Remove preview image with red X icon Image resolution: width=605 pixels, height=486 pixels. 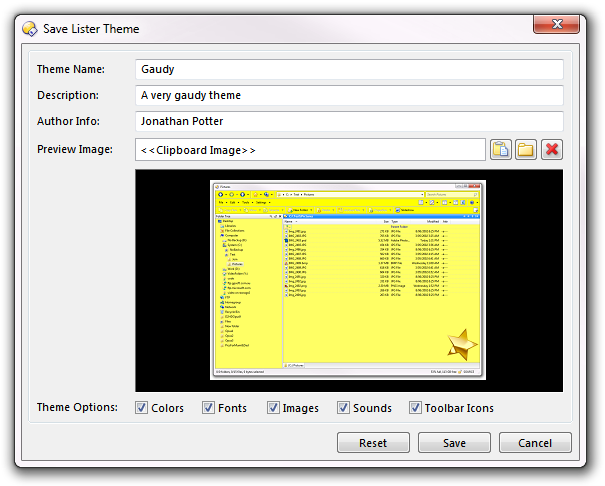(x=552, y=150)
